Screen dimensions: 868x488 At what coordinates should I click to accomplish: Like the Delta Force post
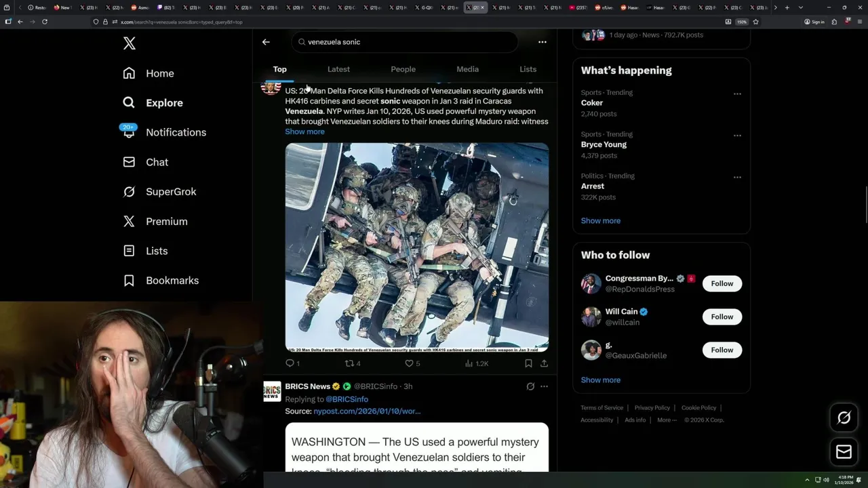(412, 363)
